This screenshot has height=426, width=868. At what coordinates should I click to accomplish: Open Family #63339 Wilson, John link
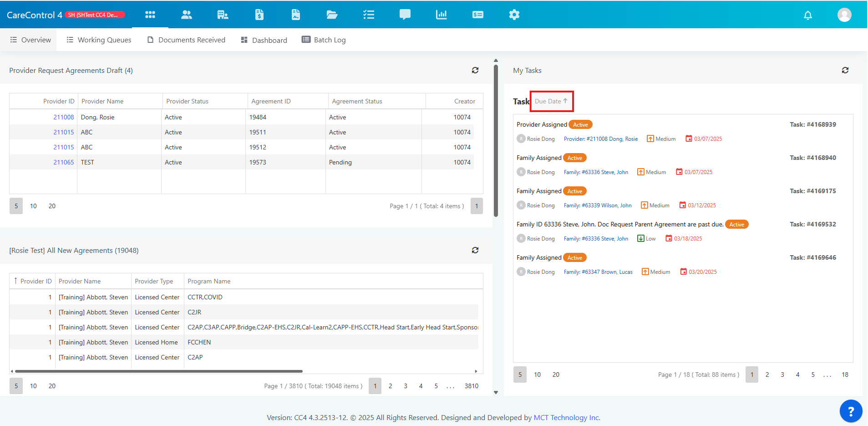coord(598,205)
